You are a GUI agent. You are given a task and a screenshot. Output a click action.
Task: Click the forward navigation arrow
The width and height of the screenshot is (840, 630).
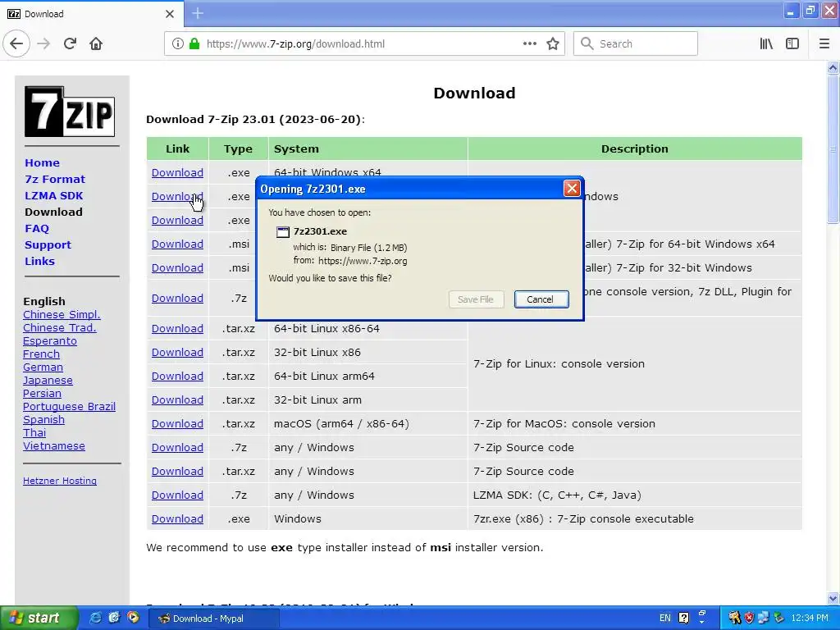pyautogui.click(x=43, y=44)
